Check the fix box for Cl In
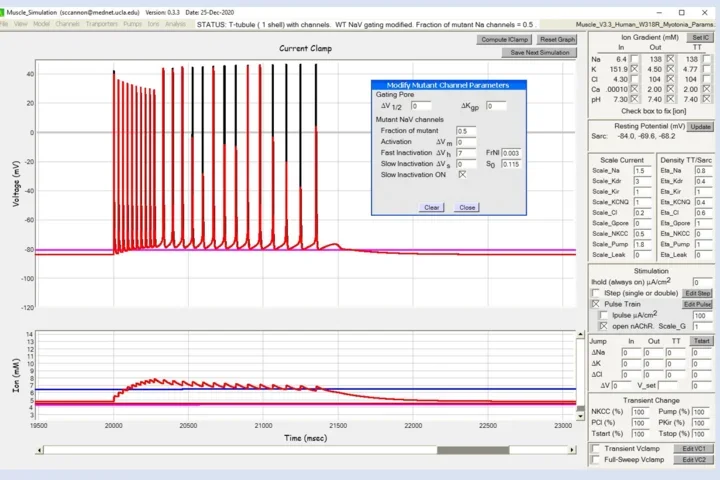 [634, 79]
